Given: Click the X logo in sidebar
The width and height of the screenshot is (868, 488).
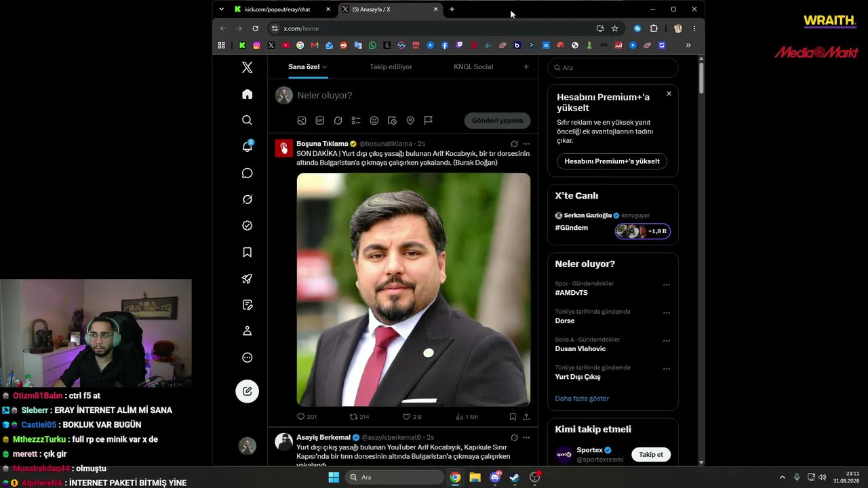Looking at the screenshot, I should (x=247, y=67).
